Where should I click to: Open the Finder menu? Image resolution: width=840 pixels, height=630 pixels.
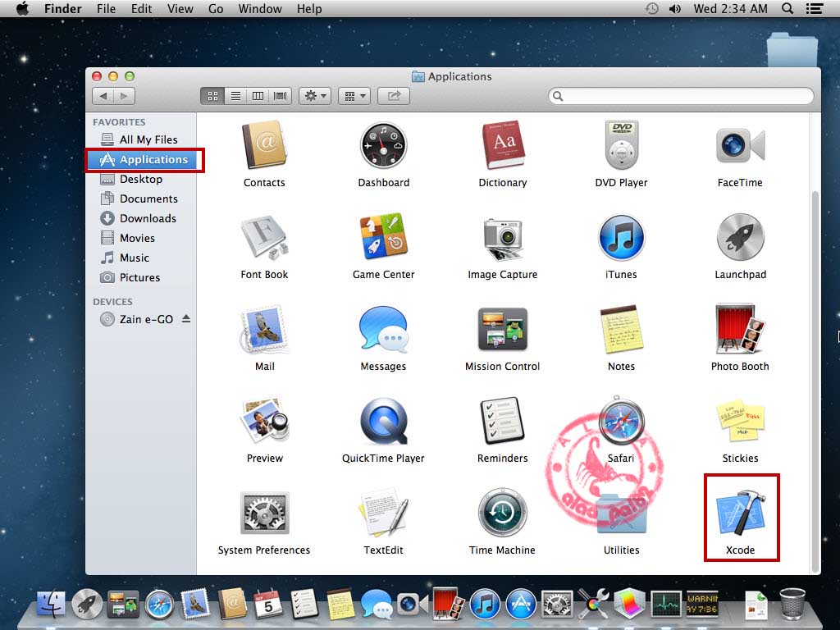point(62,9)
